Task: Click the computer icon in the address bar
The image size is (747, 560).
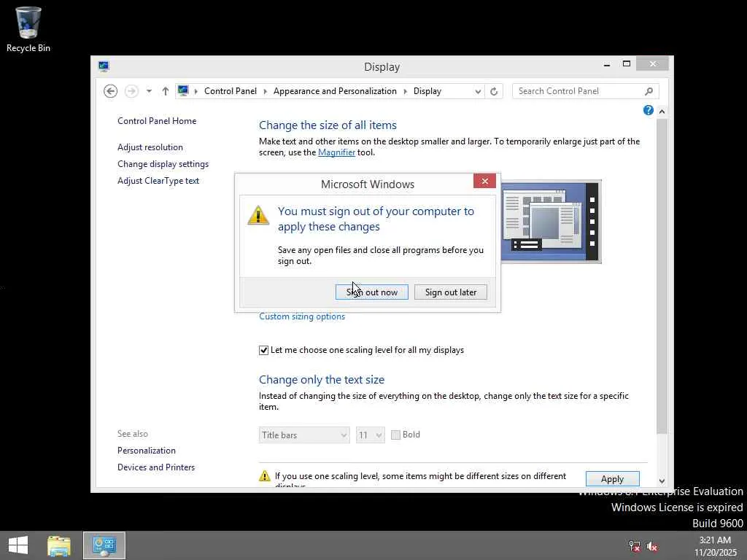Action: pyautogui.click(x=183, y=90)
